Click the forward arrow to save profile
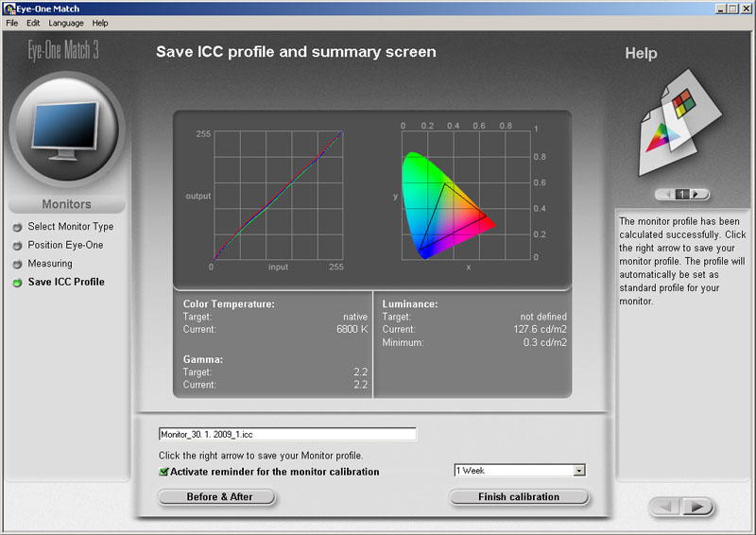 [x=697, y=507]
